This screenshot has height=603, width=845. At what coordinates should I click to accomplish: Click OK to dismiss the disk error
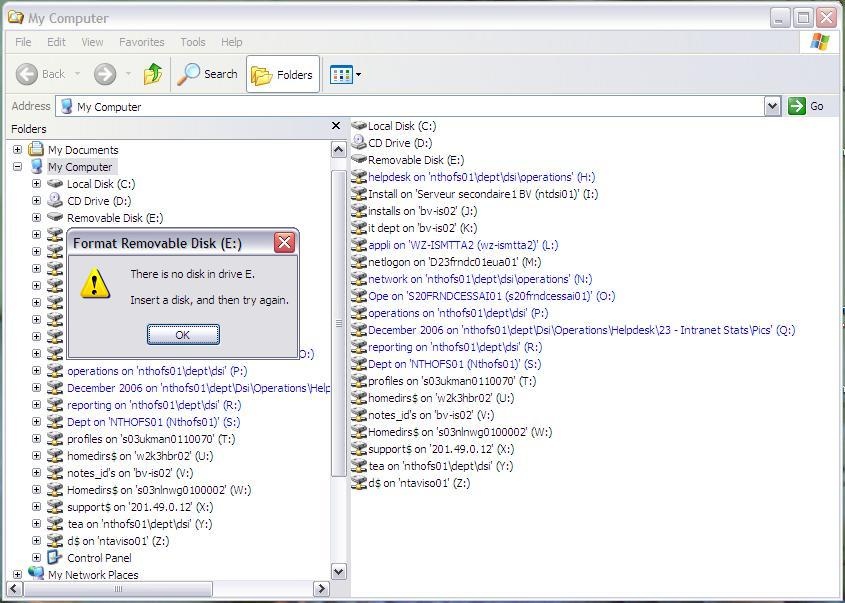coord(183,335)
